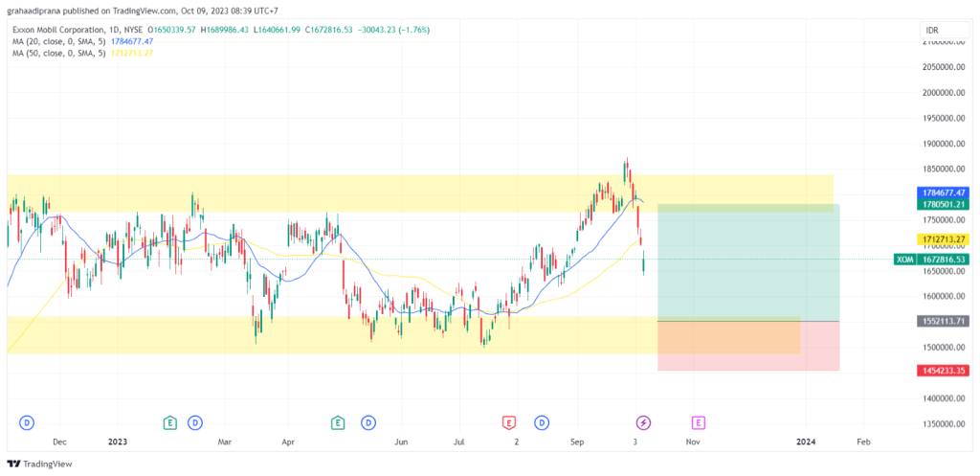Click the dividend marker left of Dec

click(x=26, y=422)
